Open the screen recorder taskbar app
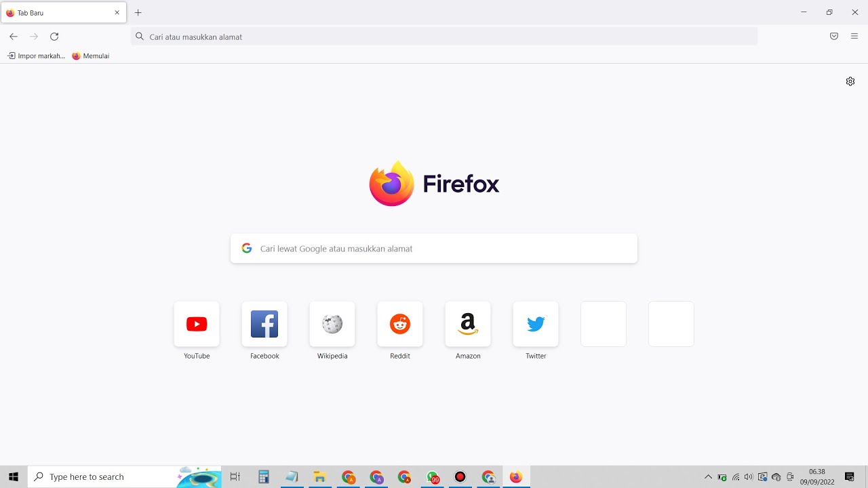The width and height of the screenshot is (868, 488). pyautogui.click(x=460, y=477)
